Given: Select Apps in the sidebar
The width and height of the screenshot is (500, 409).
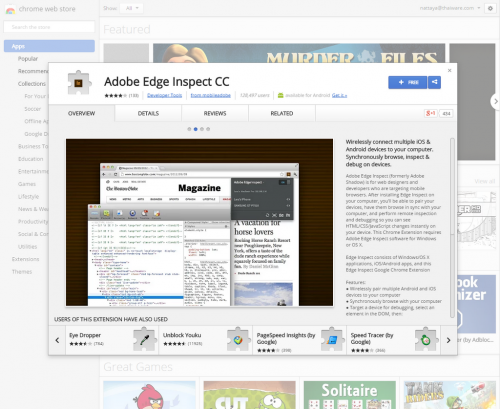Looking at the screenshot, I should click(49, 46).
